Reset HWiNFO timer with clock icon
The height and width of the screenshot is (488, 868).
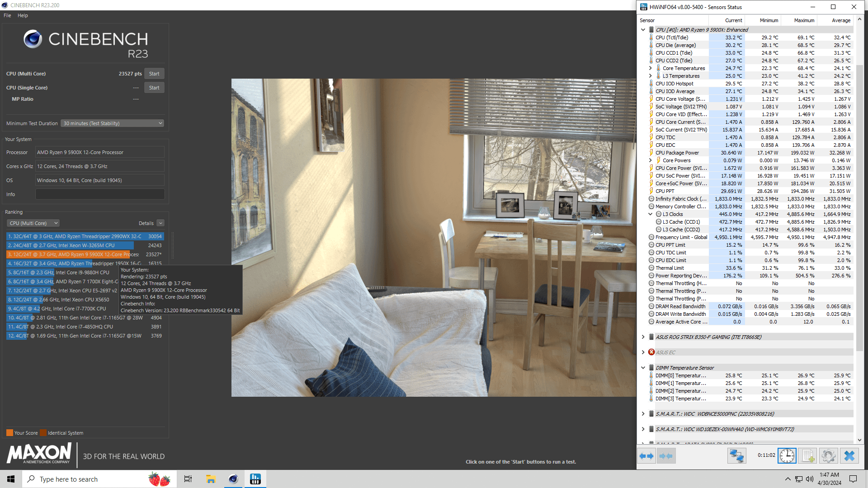point(787,456)
